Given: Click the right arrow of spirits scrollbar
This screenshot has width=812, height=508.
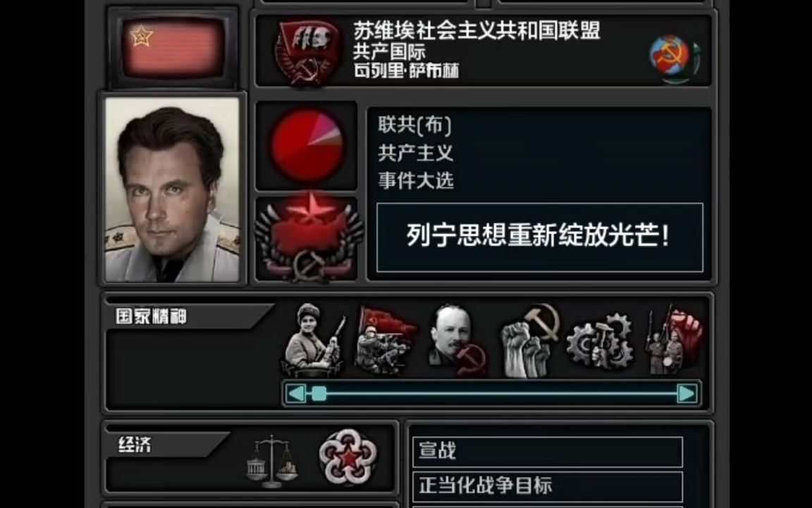Looking at the screenshot, I should point(687,394).
